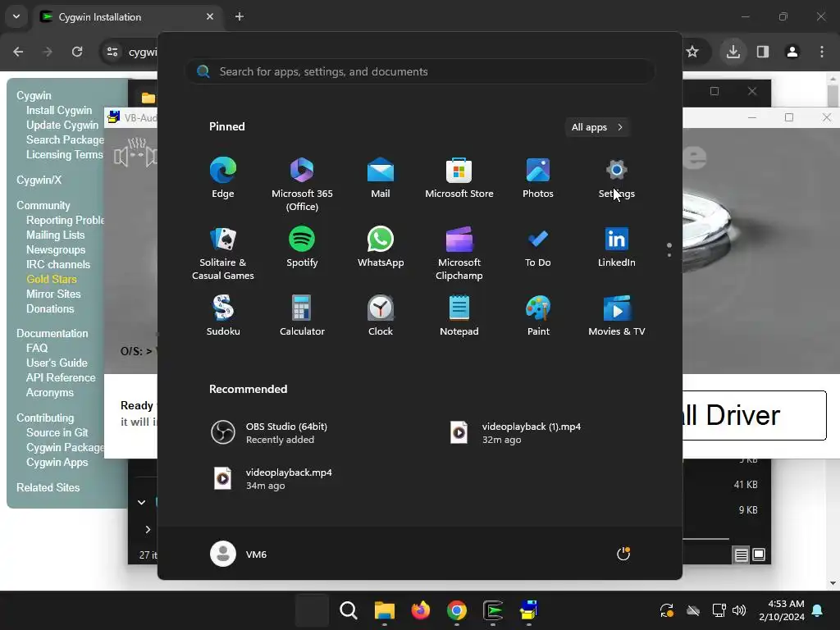Open the Sudoku game
Screen dimensions: 840x630
pyautogui.click(x=223, y=317)
